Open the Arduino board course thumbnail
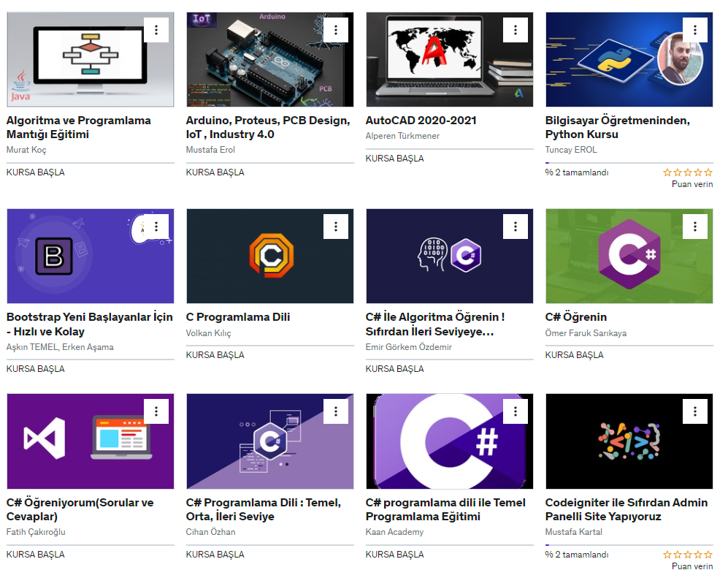 click(270, 59)
